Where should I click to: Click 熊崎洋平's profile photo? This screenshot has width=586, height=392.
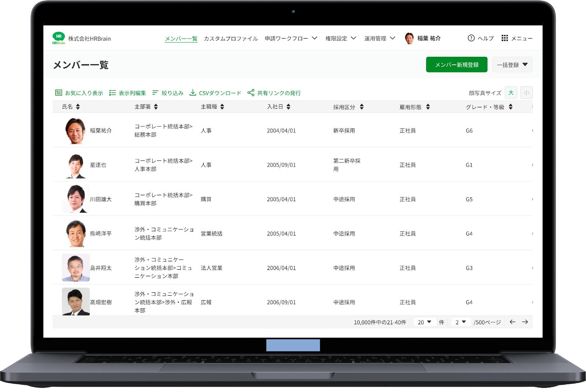tap(76, 233)
